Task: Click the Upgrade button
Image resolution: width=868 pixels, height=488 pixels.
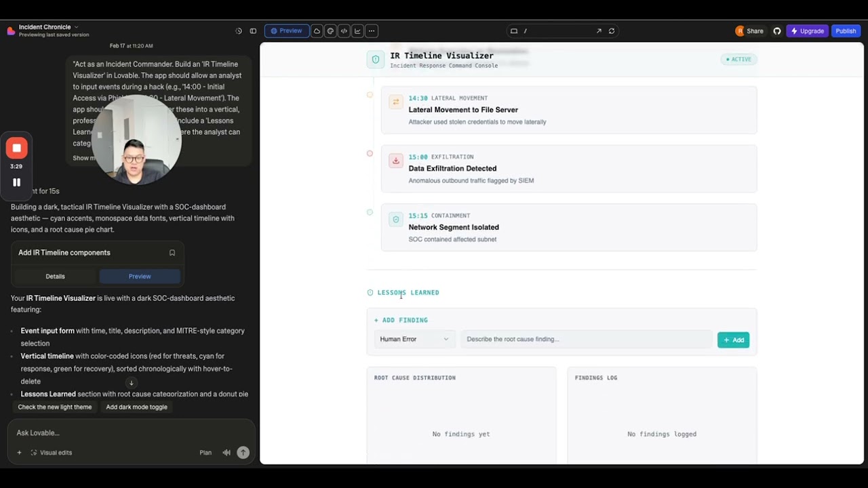Action: click(806, 31)
